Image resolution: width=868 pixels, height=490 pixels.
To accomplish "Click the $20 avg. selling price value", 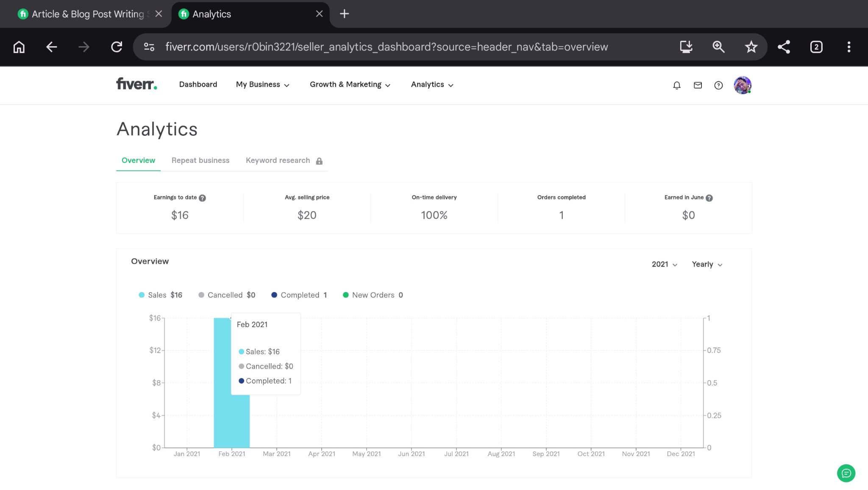I will pyautogui.click(x=307, y=215).
